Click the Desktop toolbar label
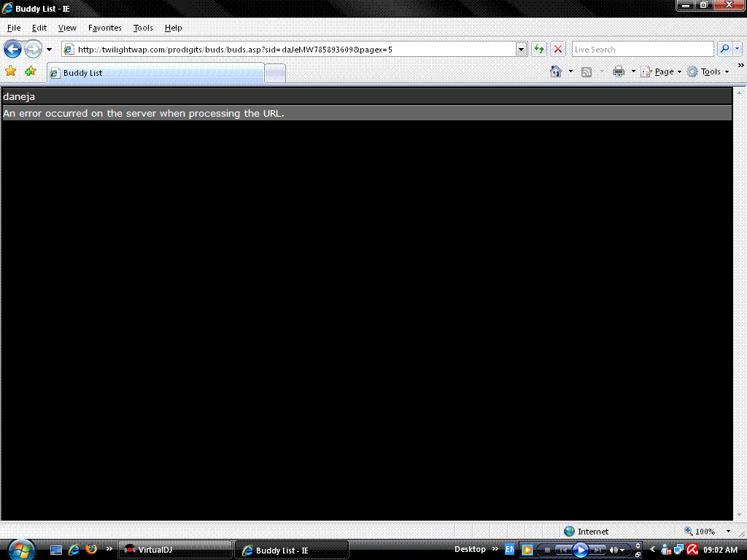747x560 pixels. tap(470, 549)
